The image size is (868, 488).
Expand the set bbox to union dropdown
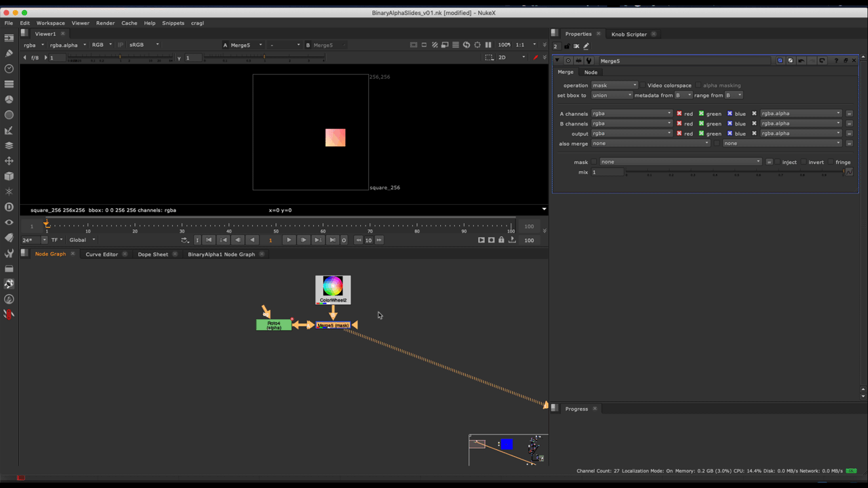[x=612, y=96]
